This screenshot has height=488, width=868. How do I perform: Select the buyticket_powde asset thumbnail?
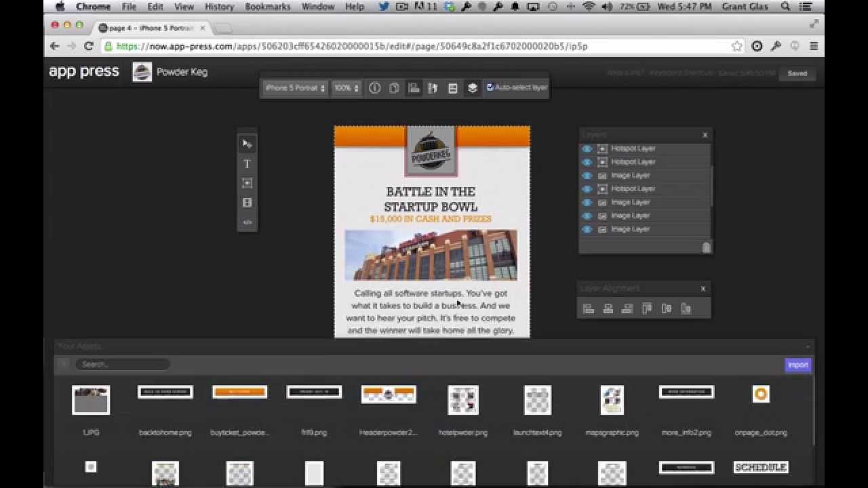pos(239,392)
